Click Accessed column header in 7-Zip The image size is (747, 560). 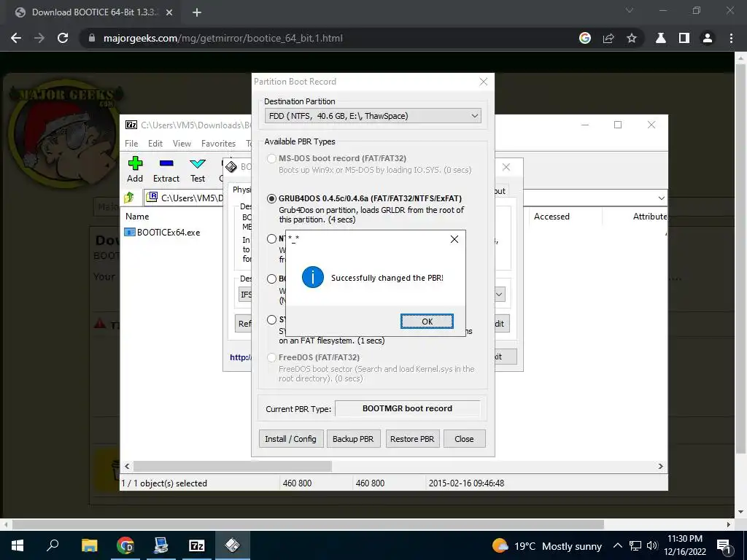[551, 216]
